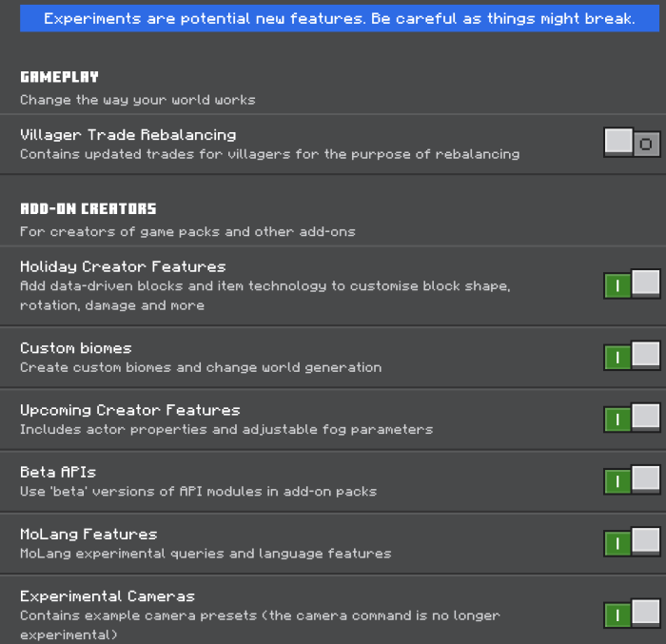Screen dimensions: 666x644
Task: Click the blue experiments warning banner
Action: (x=340, y=19)
